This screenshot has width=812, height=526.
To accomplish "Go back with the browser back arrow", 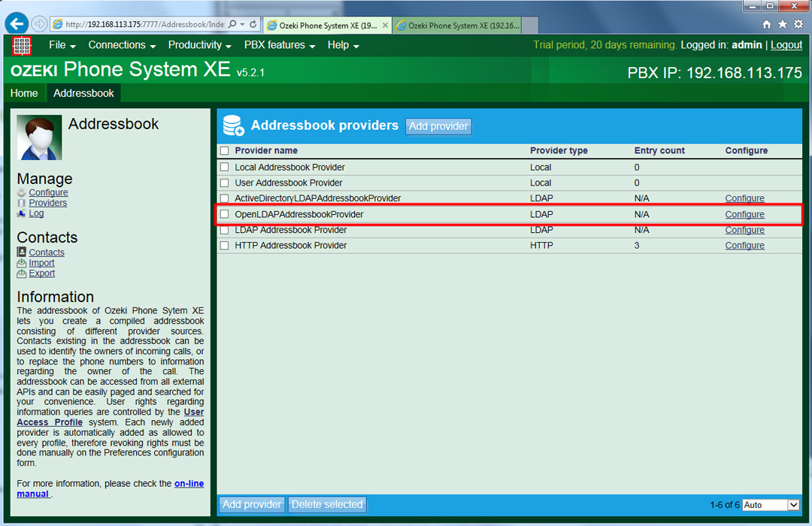I will tap(17, 24).
